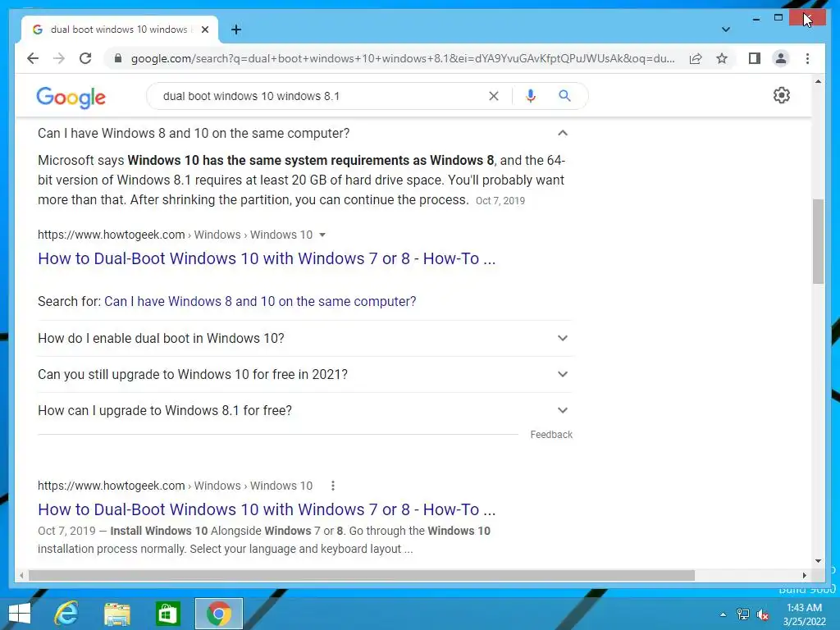Open the Chrome profile avatar
Image resolution: width=840 pixels, height=630 pixels.
781,58
